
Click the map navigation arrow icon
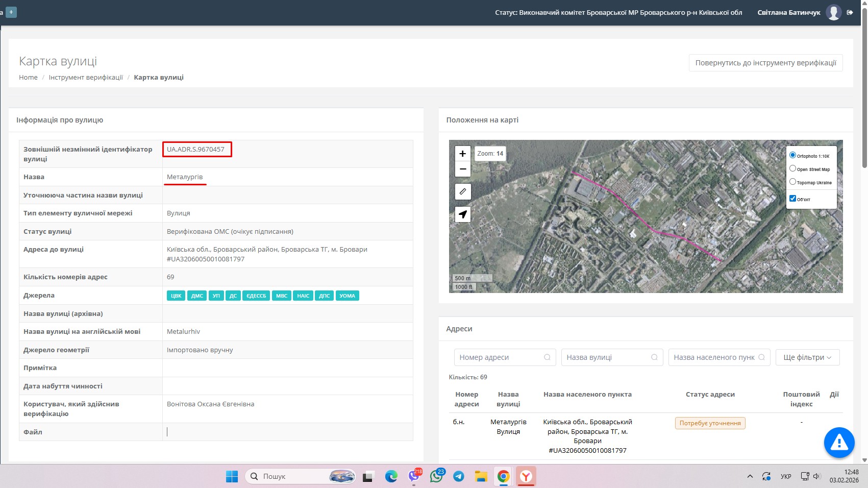[x=462, y=214]
